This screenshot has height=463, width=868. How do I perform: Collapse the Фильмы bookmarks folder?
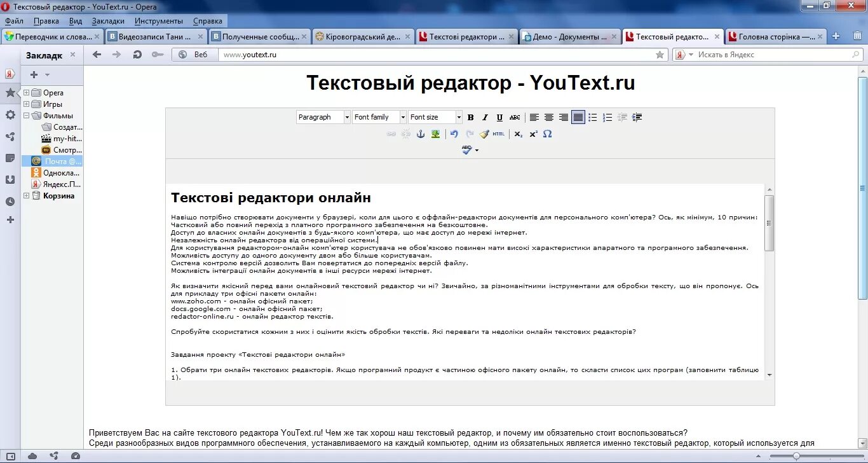[27, 116]
